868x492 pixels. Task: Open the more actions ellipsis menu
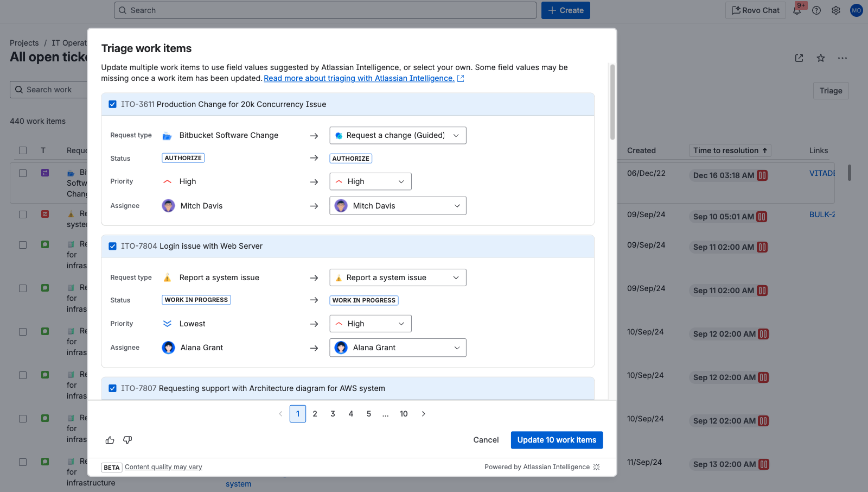(x=842, y=58)
